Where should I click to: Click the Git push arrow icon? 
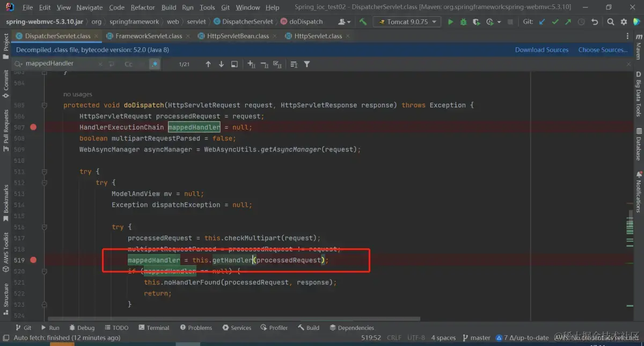click(x=568, y=22)
